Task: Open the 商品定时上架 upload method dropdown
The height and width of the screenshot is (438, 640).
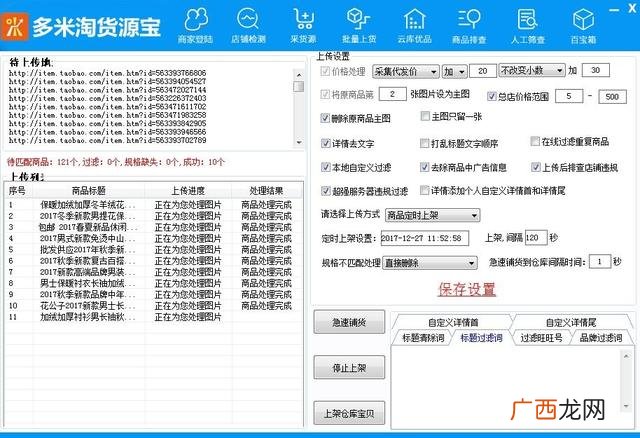Action: tap(432, 215)
